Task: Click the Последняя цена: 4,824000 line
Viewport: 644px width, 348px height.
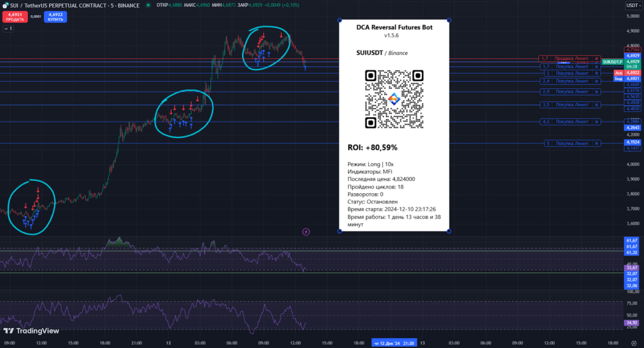Action: click(x=381, y=180)
